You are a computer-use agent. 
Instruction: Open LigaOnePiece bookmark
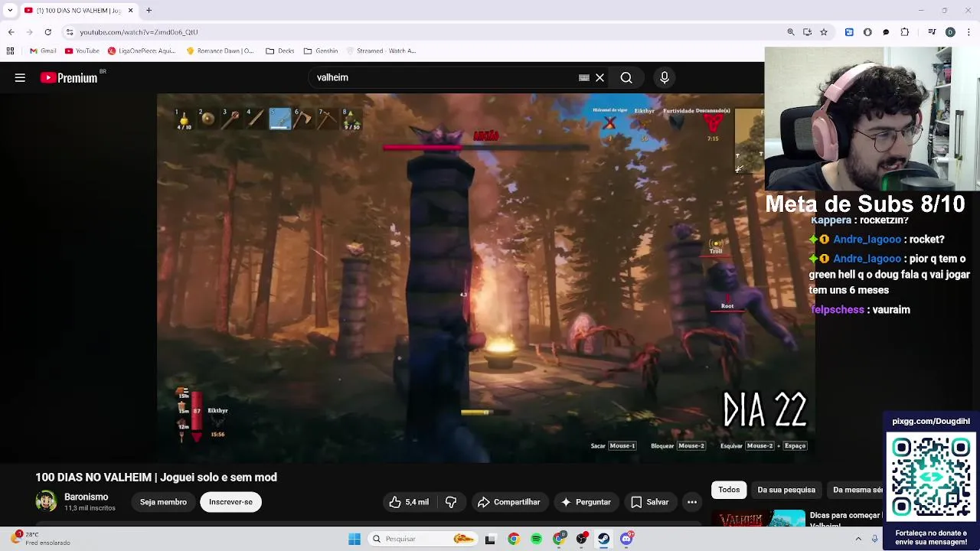(x=142, y=51)
